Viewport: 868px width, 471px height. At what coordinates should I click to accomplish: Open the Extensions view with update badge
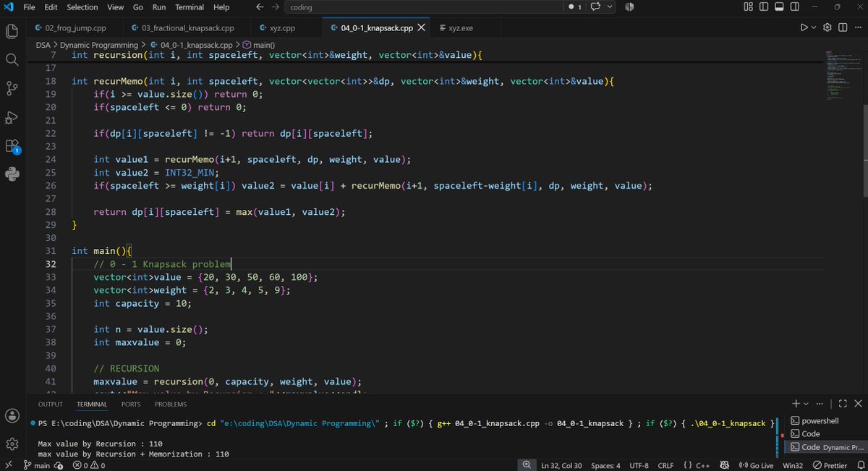click(12, 146)
